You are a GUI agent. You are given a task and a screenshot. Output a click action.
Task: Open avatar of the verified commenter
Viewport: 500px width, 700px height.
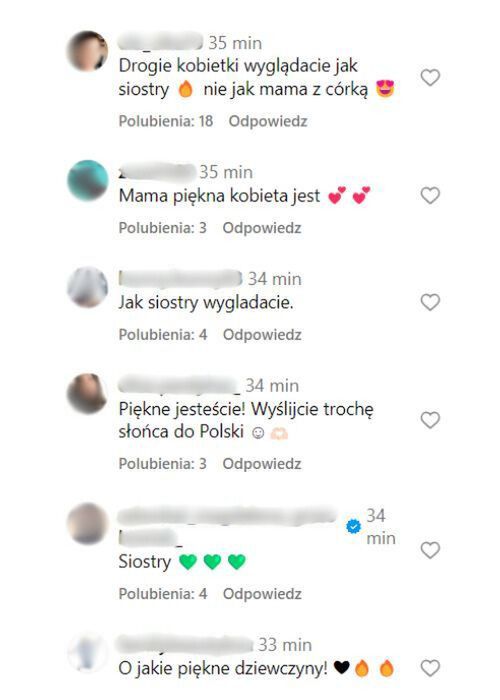tap(88, 523)
